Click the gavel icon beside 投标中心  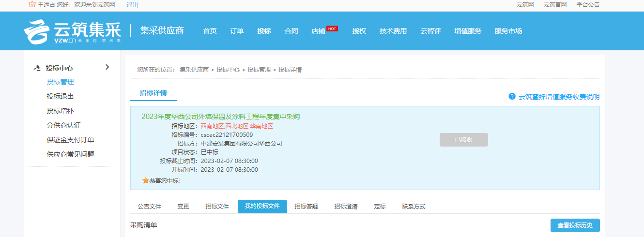[x=37, y=68]
